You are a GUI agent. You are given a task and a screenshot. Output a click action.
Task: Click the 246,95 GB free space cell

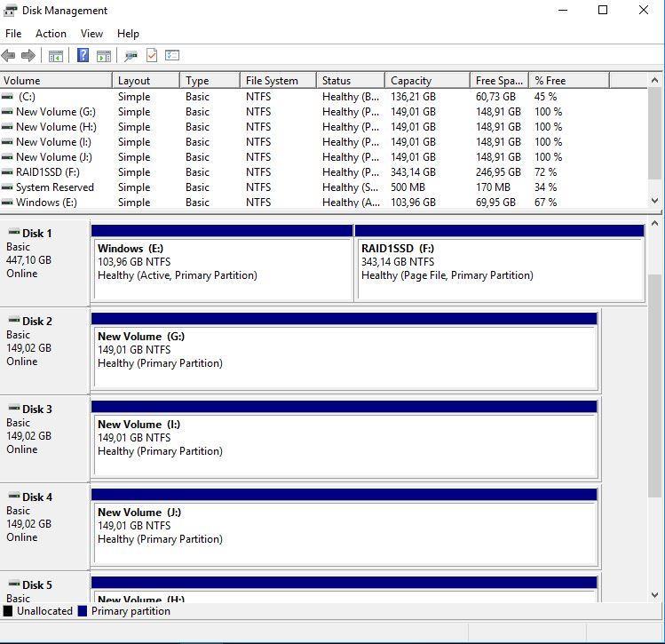pos(498,172)
